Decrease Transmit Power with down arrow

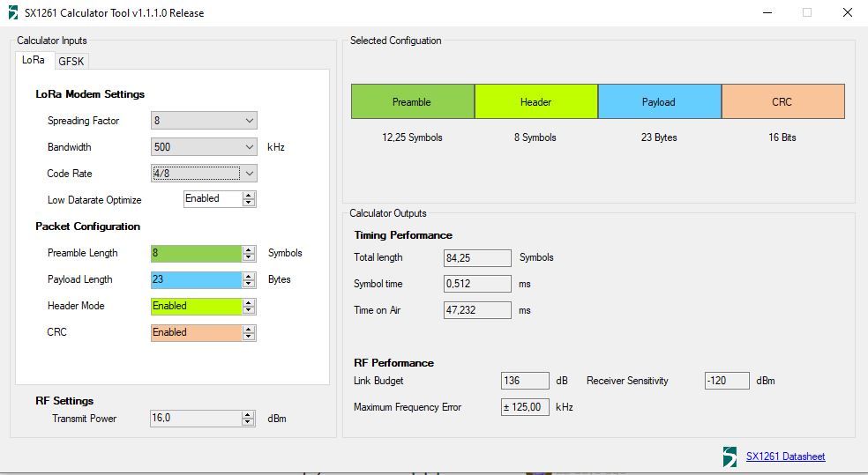[x=248, y=422]
